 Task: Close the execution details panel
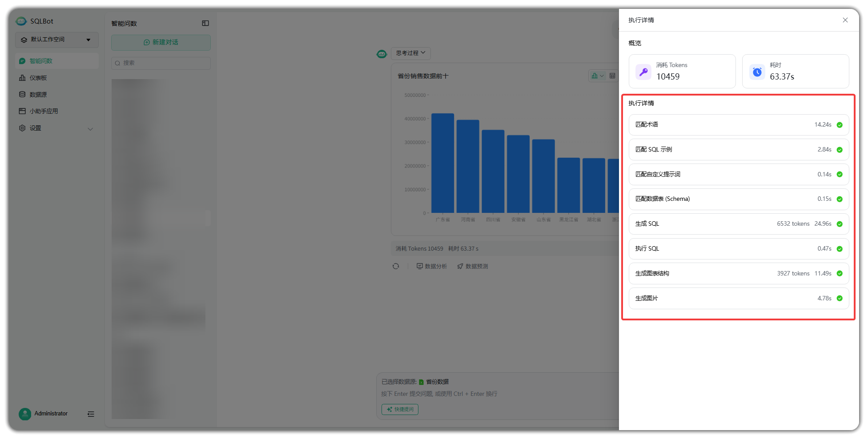click(845, 20)
